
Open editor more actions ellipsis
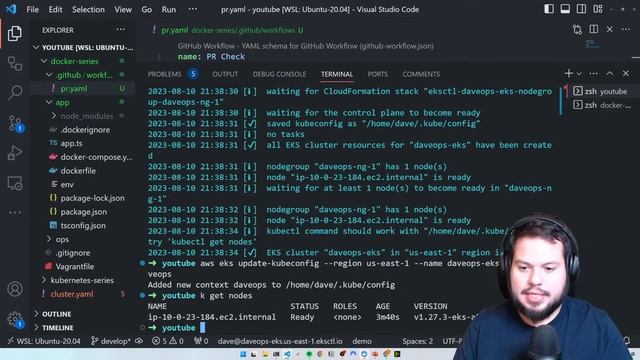click(626, 29)
